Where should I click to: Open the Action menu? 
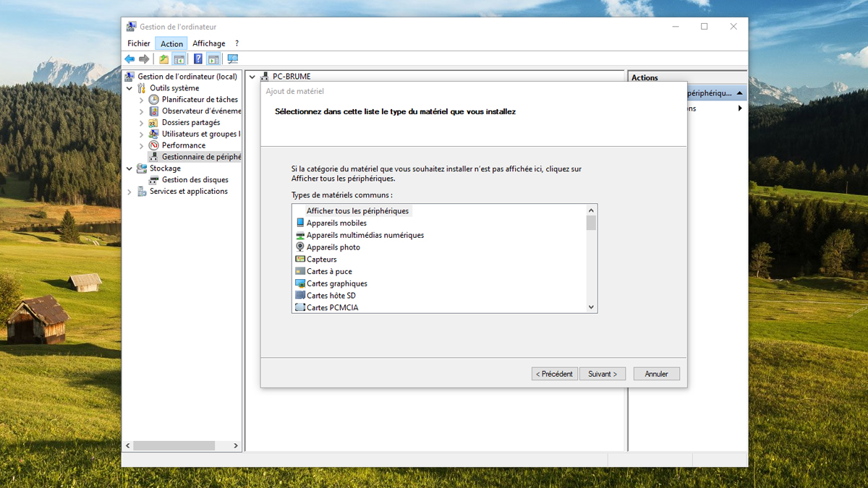pos(171,43)
